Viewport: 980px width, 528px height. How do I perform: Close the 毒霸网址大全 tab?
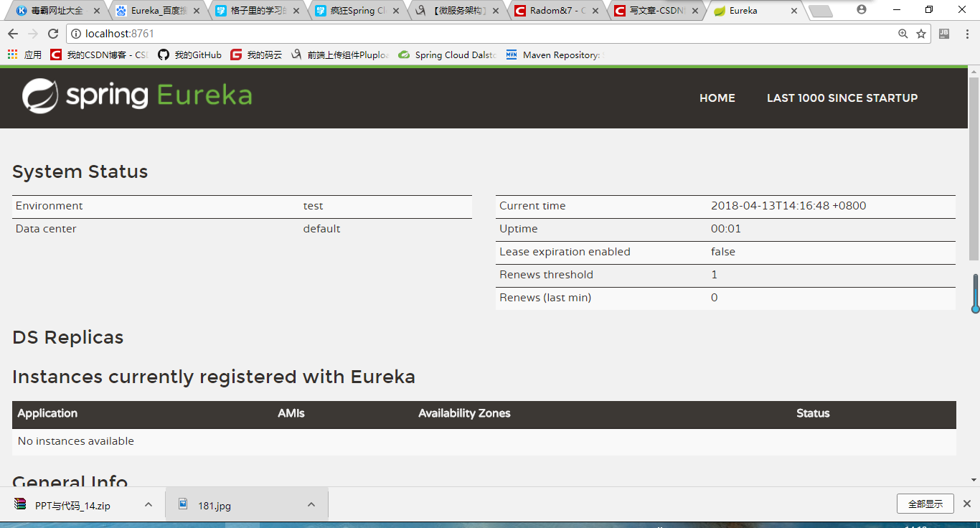(97, 11)
